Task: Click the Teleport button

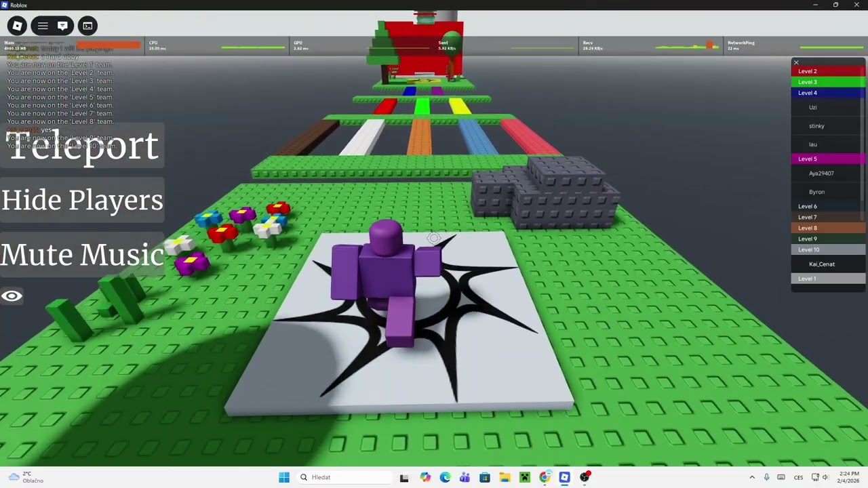Action: pyautogui.click(x=82, y=145)
